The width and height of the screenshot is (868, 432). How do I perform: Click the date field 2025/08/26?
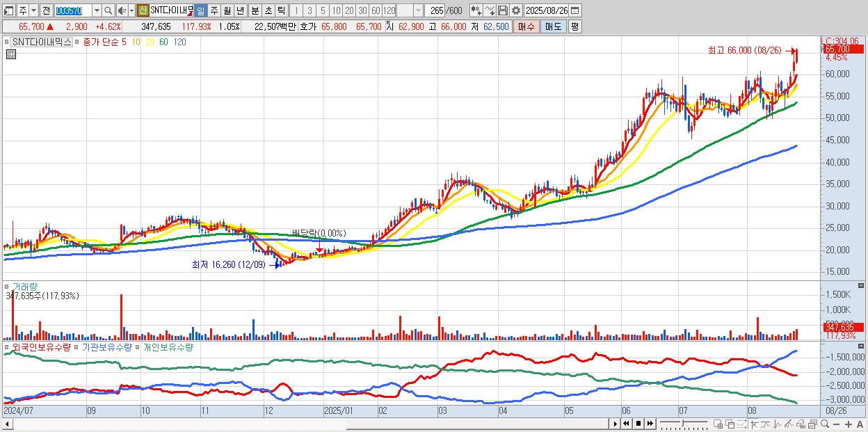coord(547,10)
